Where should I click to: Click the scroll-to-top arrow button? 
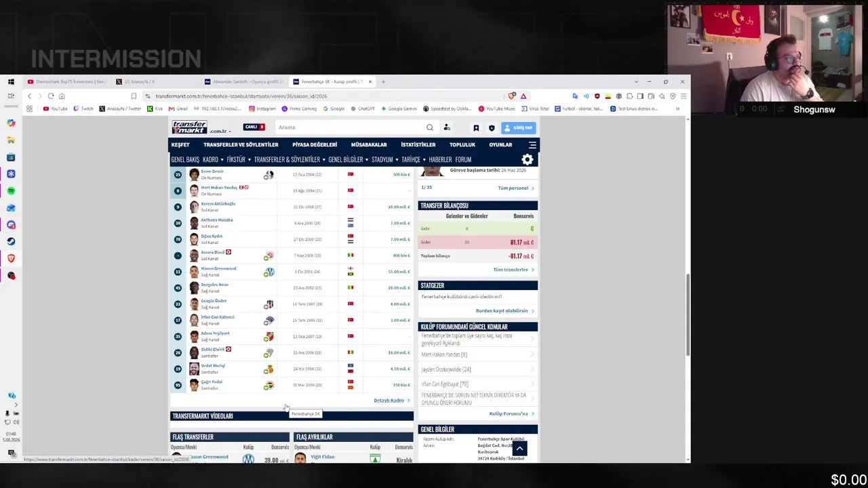(x=519, y=448)
